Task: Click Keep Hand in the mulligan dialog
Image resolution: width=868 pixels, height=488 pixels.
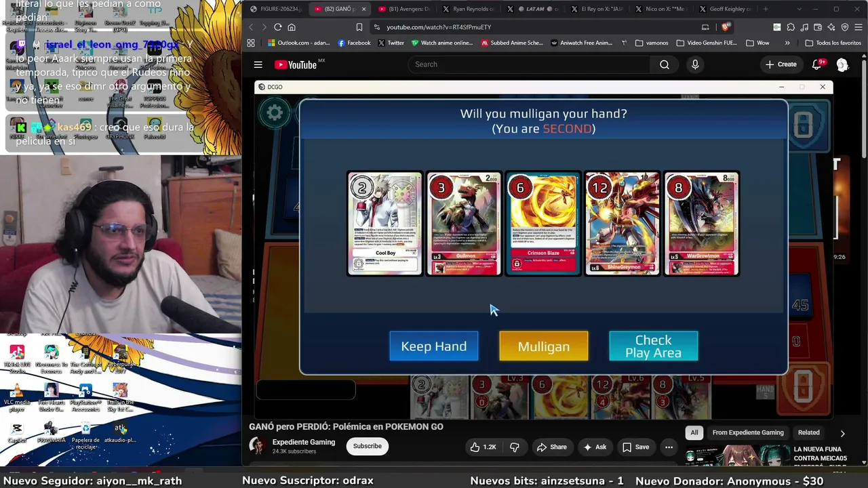Action: [x=434, y=346]
